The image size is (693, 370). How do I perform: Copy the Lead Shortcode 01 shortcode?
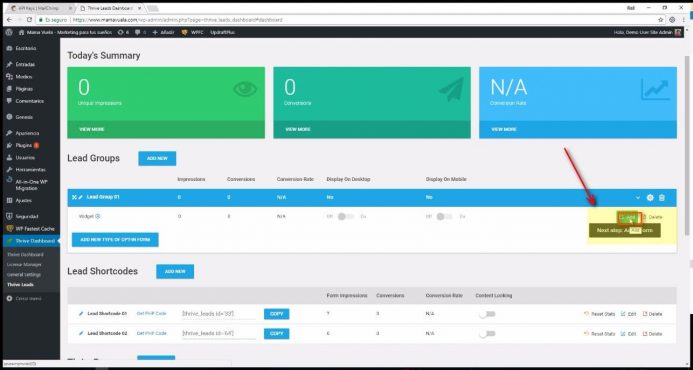click(277, 314)
